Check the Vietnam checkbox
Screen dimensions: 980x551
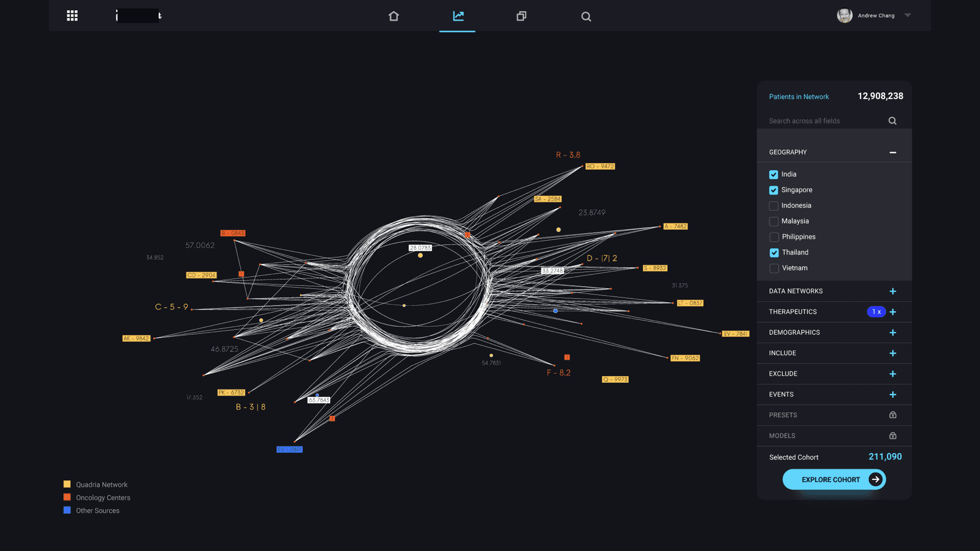[774, 268]
